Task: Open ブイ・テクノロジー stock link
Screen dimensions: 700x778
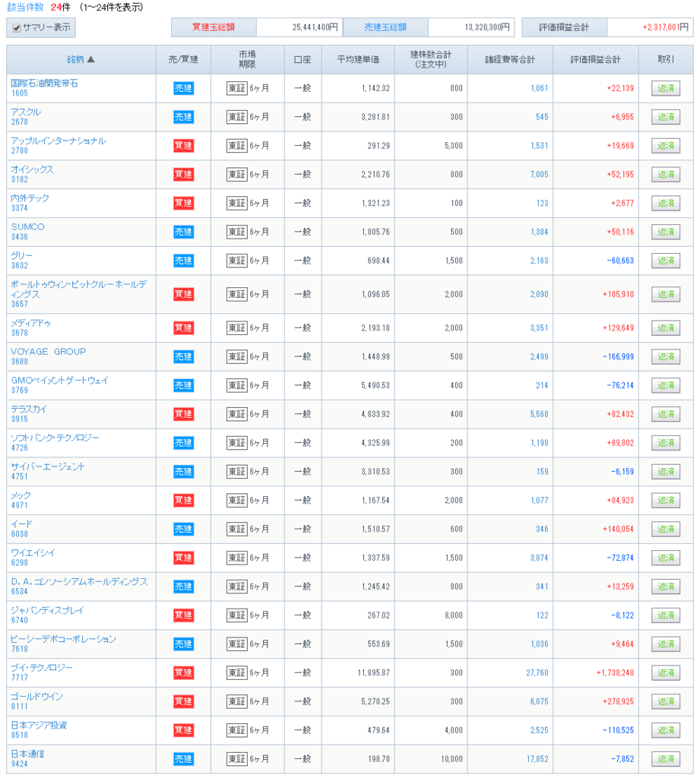Action: (x=42, y=668)
